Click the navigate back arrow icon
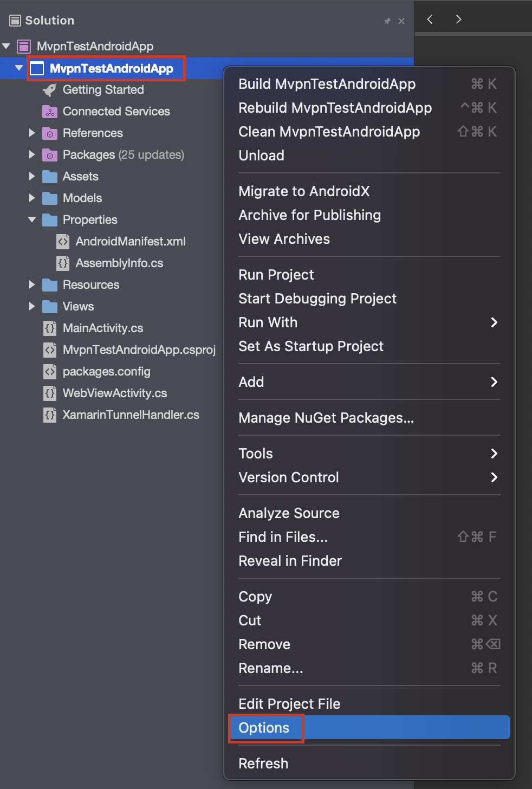Viewport: 532px width, 789px height. pos(430,20)
